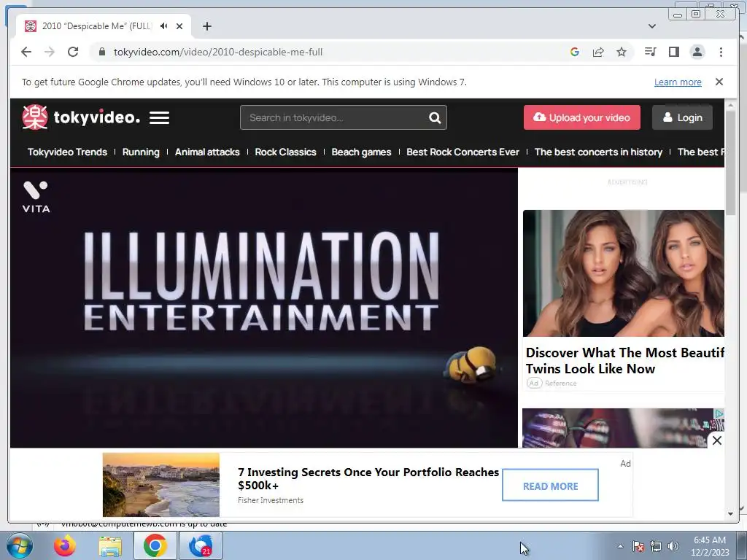Open the Windows Start menu
The height and width of the screenshot is (560, 747).
tap(20, 546)
